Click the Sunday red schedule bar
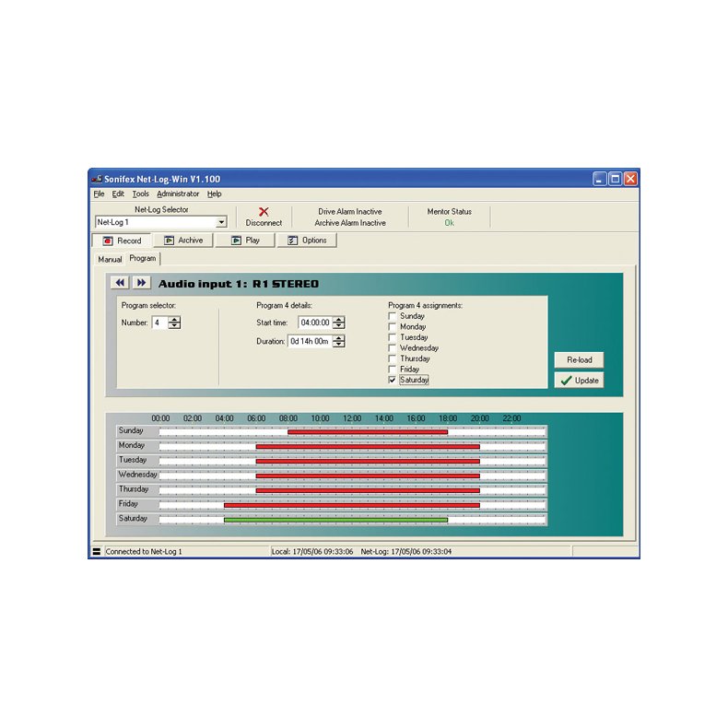Image resolution: width=728 pixels, height=728 pixels. tap(368, 432)
